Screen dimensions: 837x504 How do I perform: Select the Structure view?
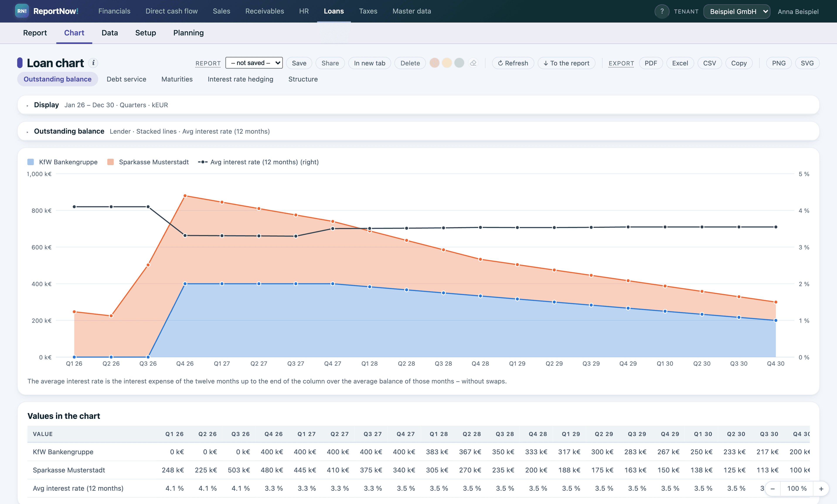[303, 79]
